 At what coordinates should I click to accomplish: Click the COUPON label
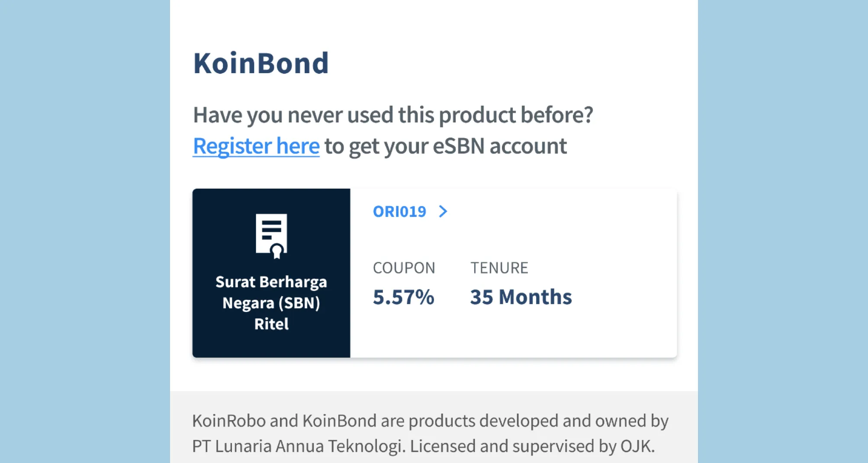404,267
